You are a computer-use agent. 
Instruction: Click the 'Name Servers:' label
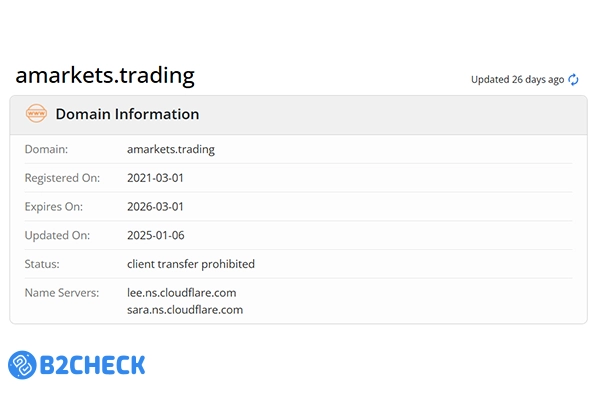[x=62, y=293]
